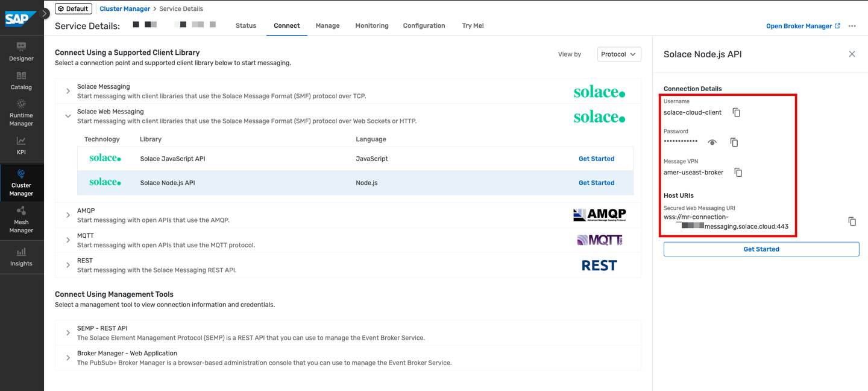This screenshot has width=868, height=391.
Task: Open the Configuration tab
Action: pyautogui.click(x=424, y=26)
